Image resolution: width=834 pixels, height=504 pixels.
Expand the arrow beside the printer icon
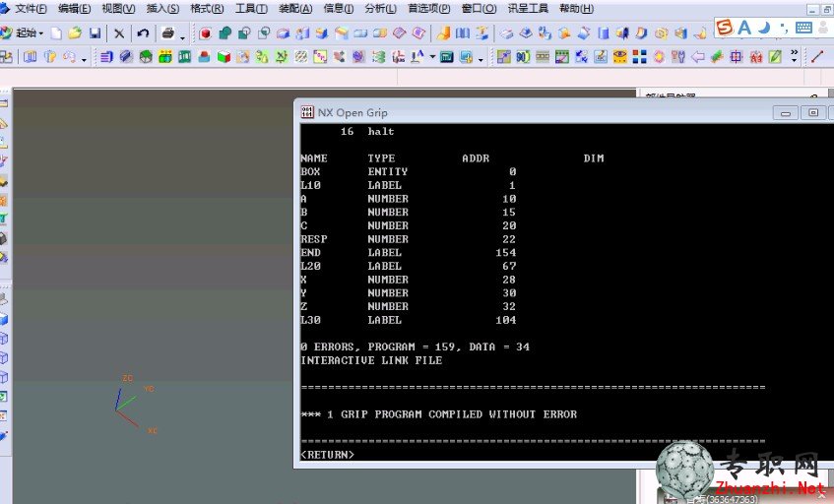click(182, 36)
